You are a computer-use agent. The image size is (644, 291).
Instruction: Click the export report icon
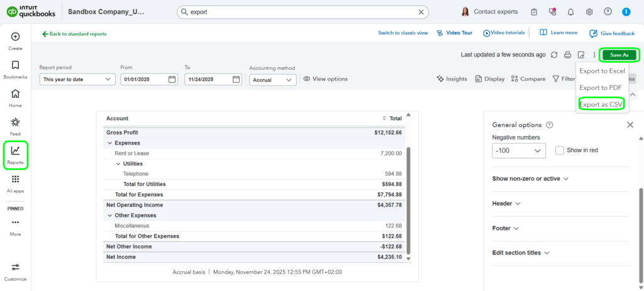tap(580, 55)
